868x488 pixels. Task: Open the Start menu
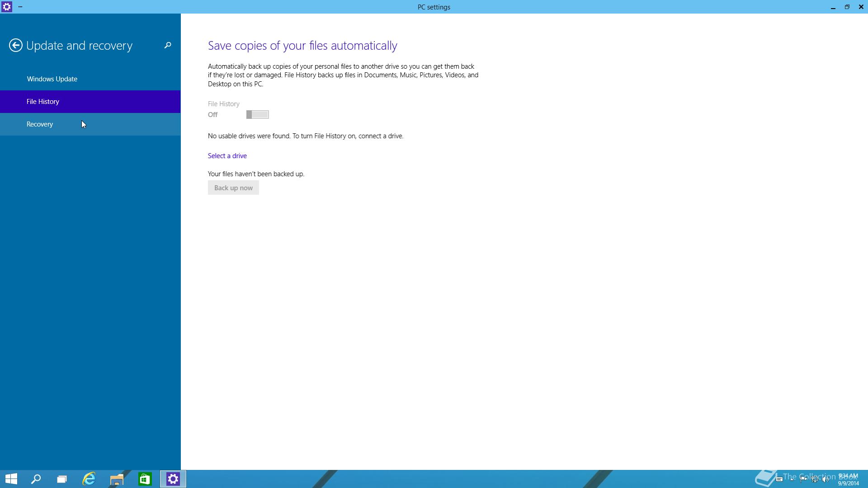pos(11,479)
